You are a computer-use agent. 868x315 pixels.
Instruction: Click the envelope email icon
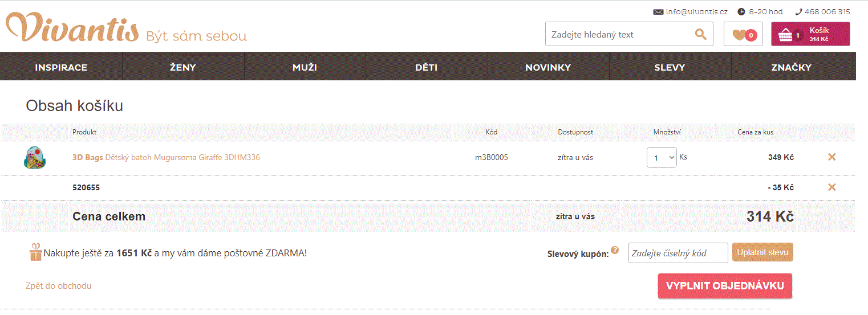(x=658, y=11)
